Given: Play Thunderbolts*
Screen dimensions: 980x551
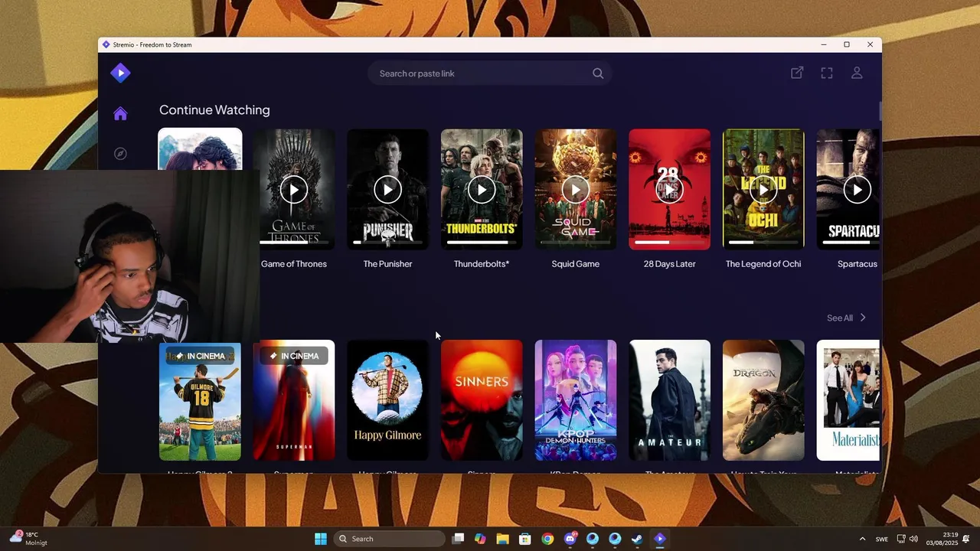Looking at the screenshot, I should (482, 190).
